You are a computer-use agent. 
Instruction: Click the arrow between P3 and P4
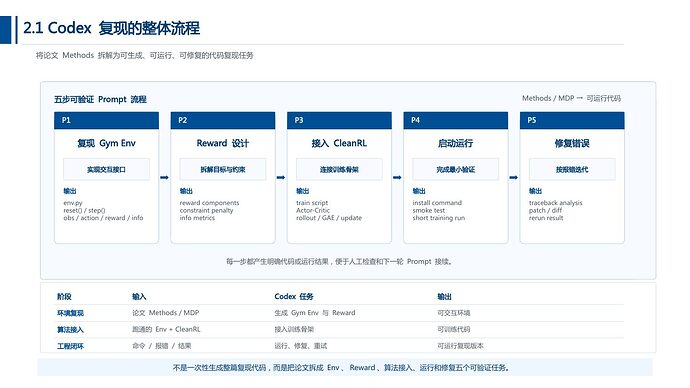(397, 177)
